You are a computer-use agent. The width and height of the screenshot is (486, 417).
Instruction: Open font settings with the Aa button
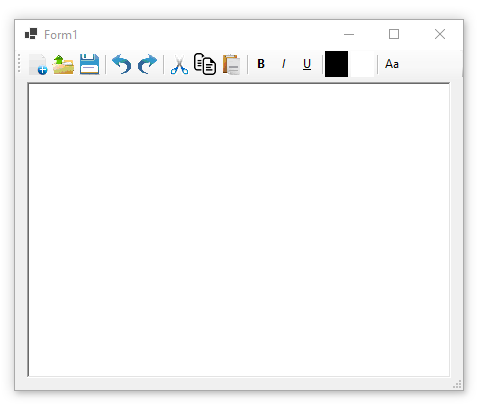pos(392,64)
